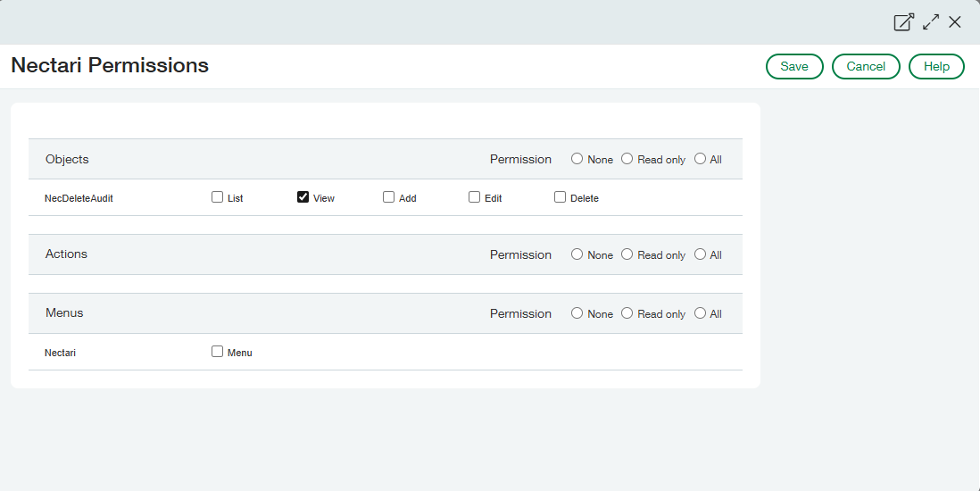Screen dimensions: 980x491
Task: Check the Edit box for NecDeleteAudit
Action: [475, 197]
